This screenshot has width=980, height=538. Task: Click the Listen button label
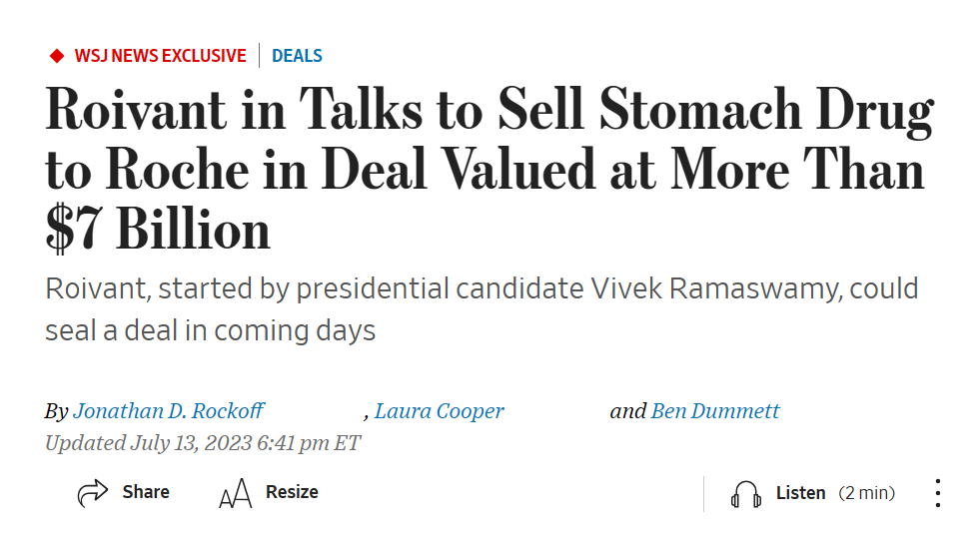point(800,493)
